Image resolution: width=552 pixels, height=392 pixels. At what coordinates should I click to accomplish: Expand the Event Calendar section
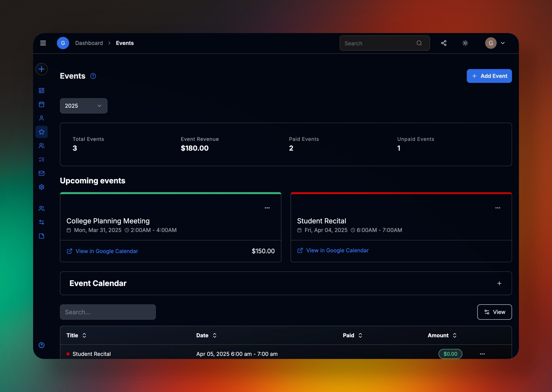point(499,283)
